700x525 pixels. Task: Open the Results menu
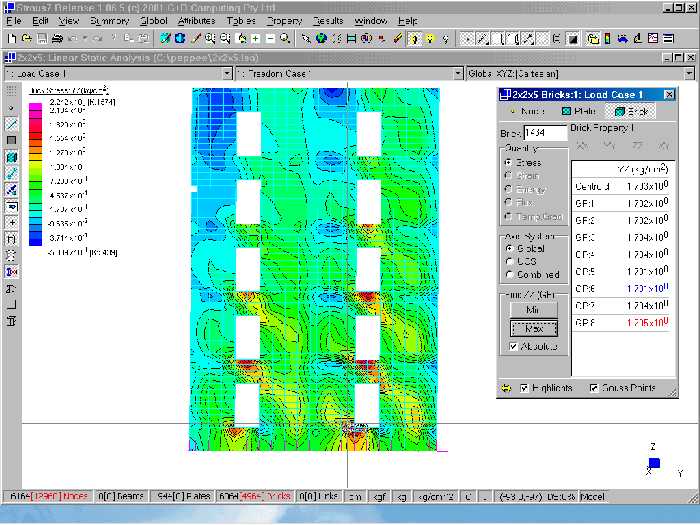coord(327,20)
